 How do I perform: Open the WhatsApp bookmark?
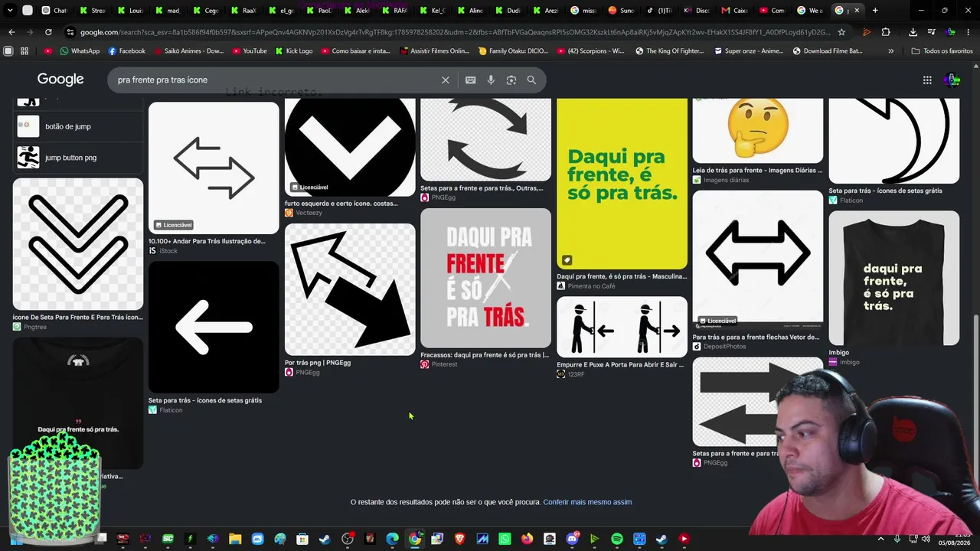pyautogui.click(x=80, y=51)
